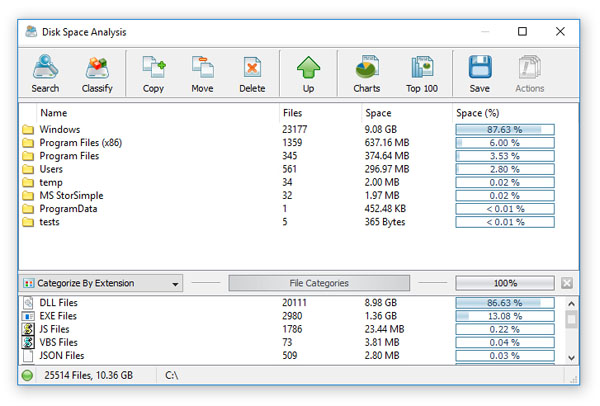Viewport: 600px width, 406px height.
Task: Sort by the Space (%) column header
Action: tap(478, 113)
